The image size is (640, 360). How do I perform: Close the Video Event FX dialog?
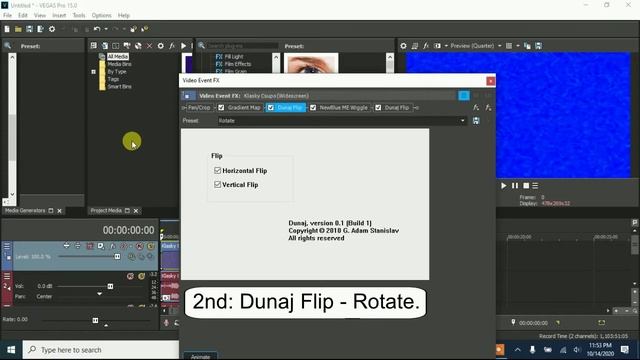[x=491, y=81]
